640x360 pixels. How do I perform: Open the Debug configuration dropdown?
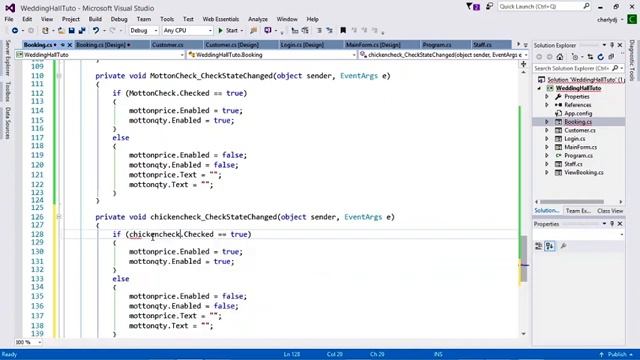(143, 31)
